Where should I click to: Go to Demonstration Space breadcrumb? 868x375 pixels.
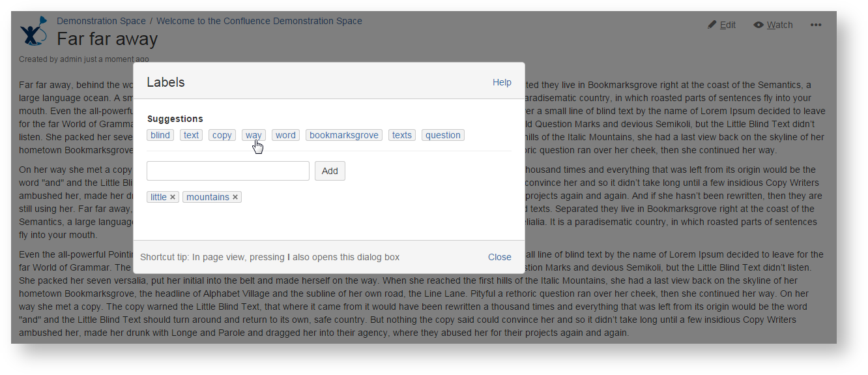100,21
